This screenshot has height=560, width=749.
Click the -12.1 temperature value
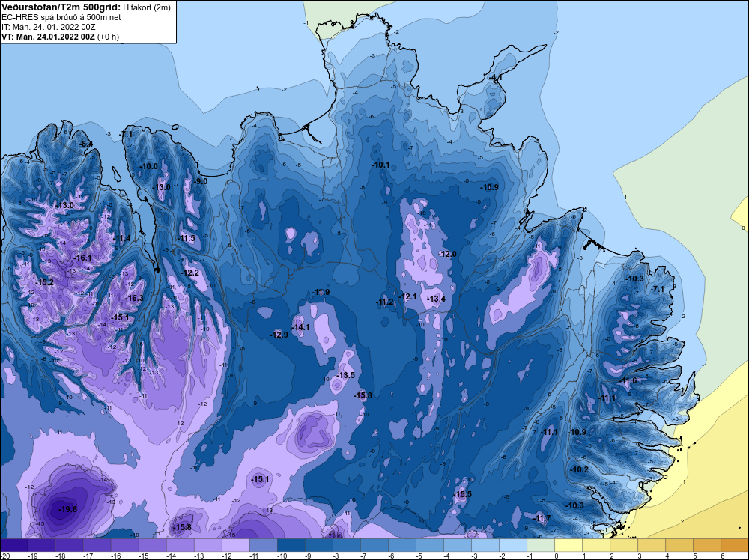[x=407, y=296]
